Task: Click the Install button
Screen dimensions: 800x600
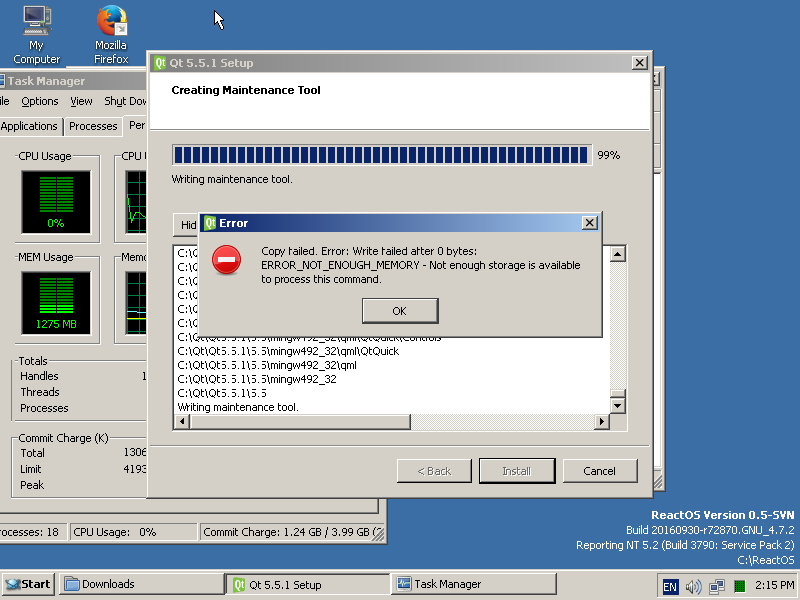Action: (x=517, y=471)
